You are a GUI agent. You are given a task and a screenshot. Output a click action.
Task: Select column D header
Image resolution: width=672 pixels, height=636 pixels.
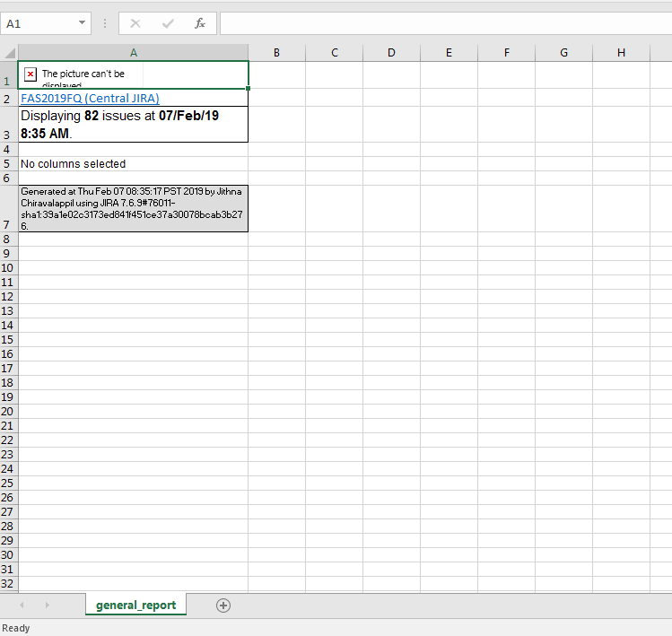point(392,52)
